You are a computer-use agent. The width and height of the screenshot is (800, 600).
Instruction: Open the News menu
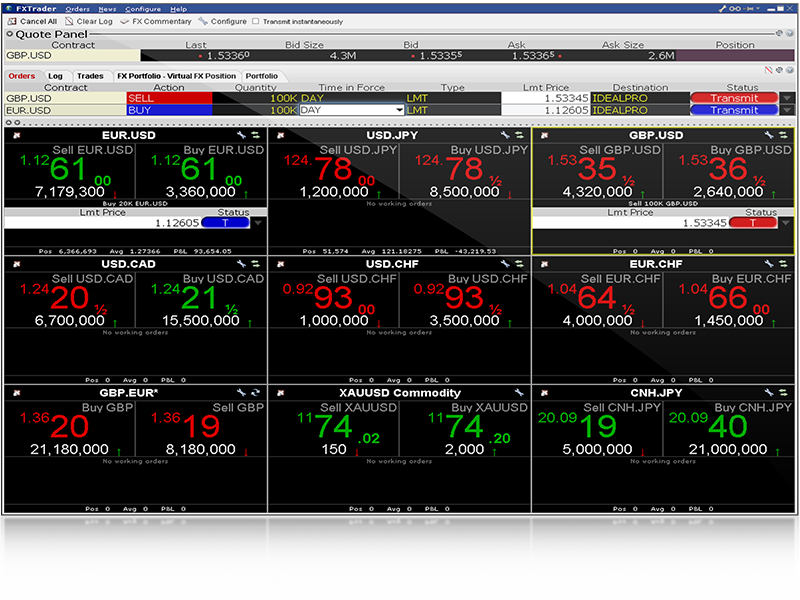click(x=107, y=9)
